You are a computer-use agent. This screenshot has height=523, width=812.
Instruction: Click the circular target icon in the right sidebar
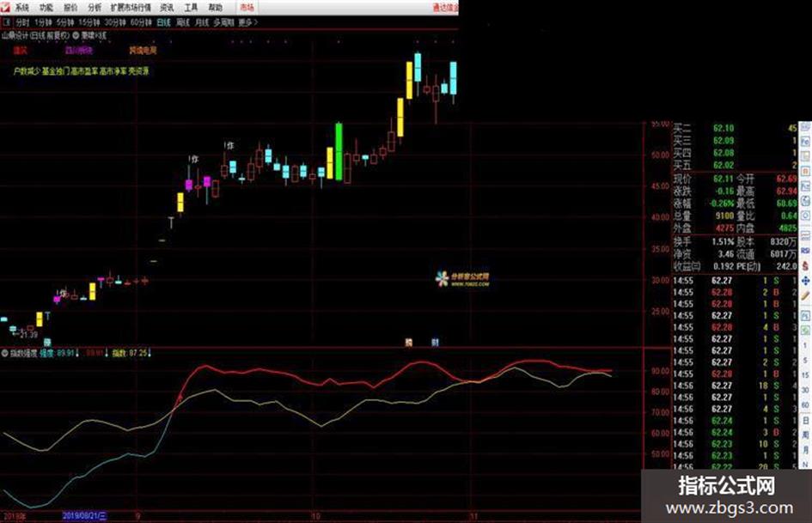coord(805,216)
